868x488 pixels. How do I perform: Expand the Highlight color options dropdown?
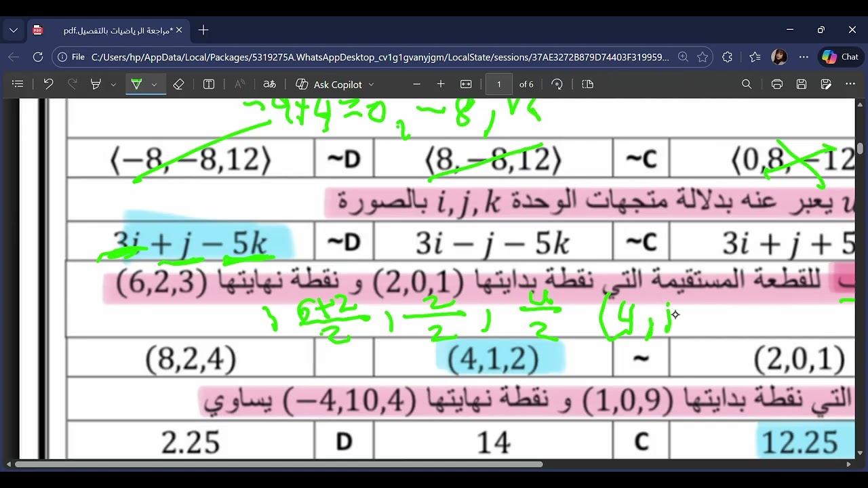(113, 84)
